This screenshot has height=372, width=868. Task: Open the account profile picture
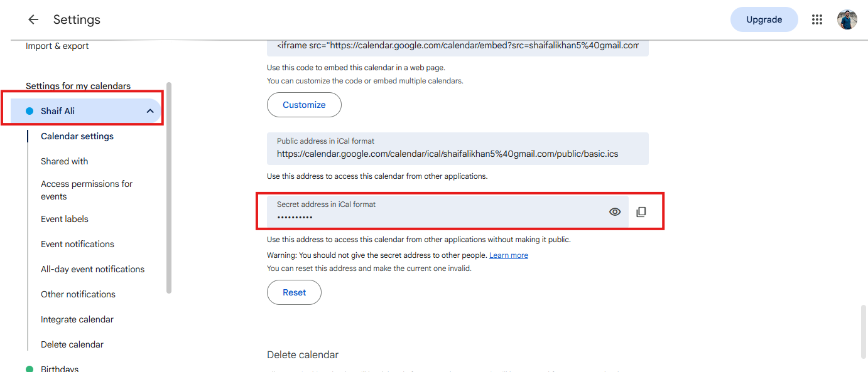tap(847, 19)
